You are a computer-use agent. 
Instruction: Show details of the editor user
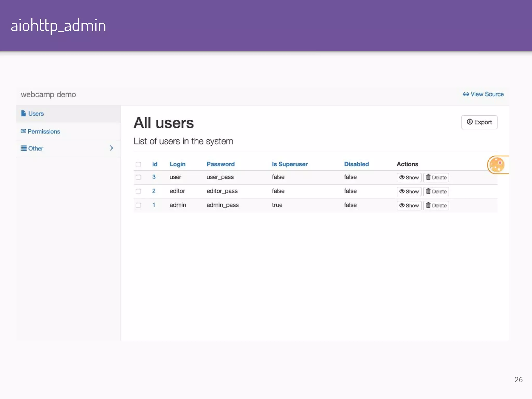point(409,192)
